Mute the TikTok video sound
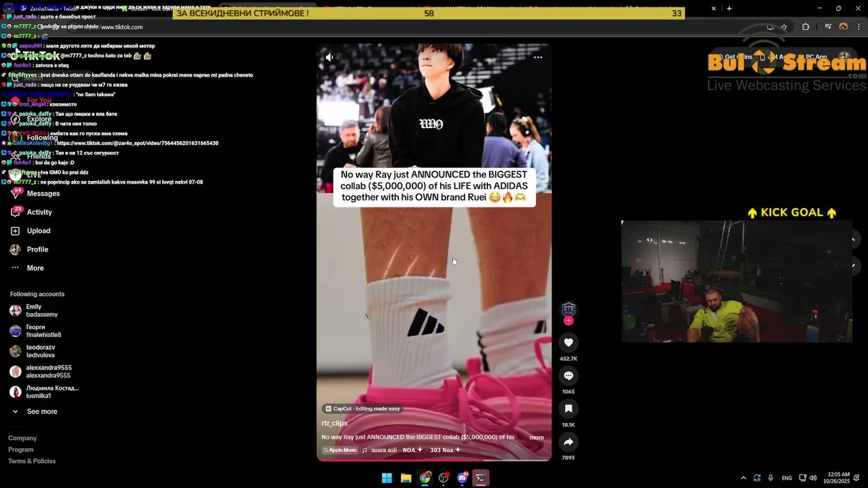Image resolution: width=868 pixels, height=488 pixels. [330, 58]
